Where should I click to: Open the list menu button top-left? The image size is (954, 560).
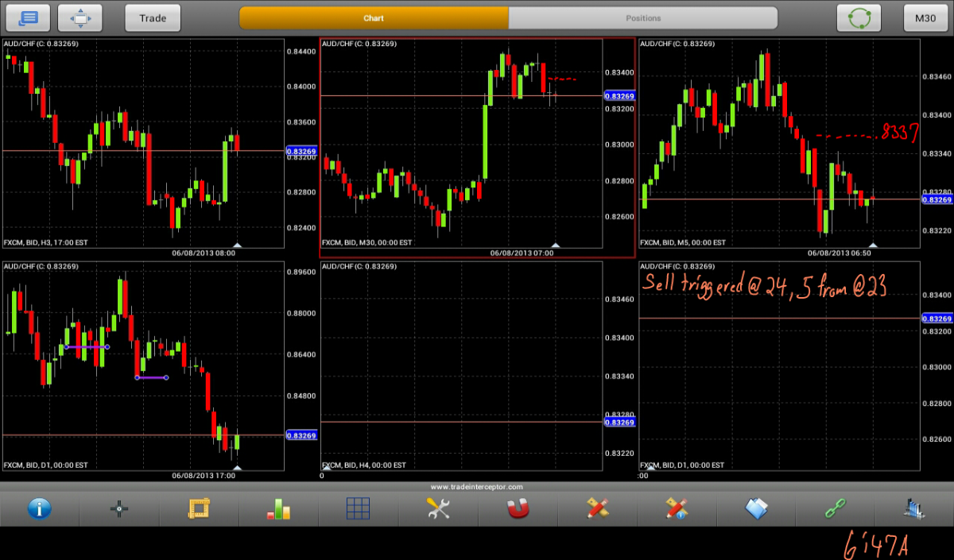[x=28, y=18]
